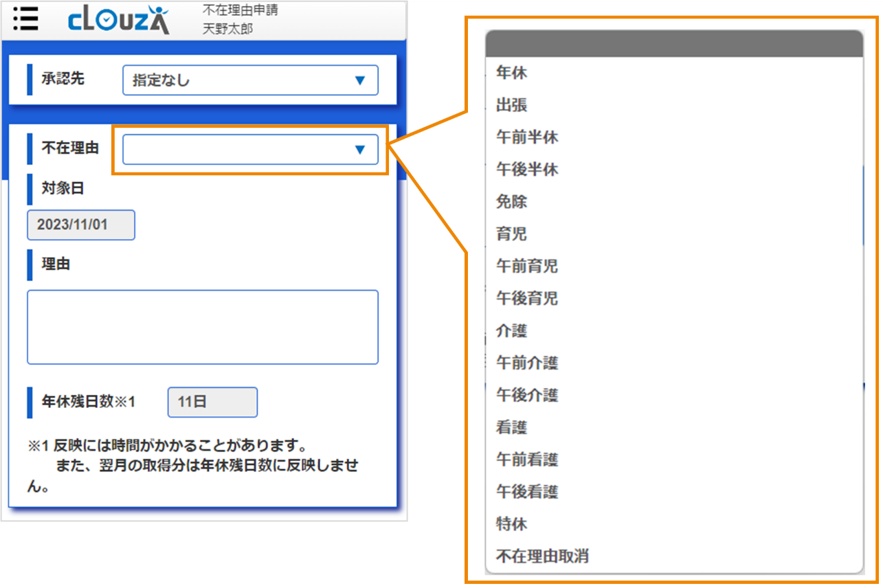Expand the 不在理由 dropdown

(x=249, y=149)
